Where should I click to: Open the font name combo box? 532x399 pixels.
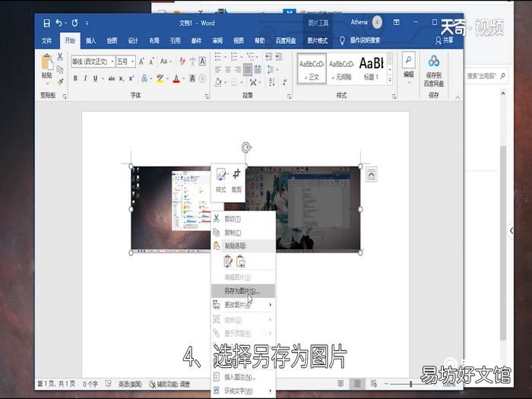(x=93, y=62)
